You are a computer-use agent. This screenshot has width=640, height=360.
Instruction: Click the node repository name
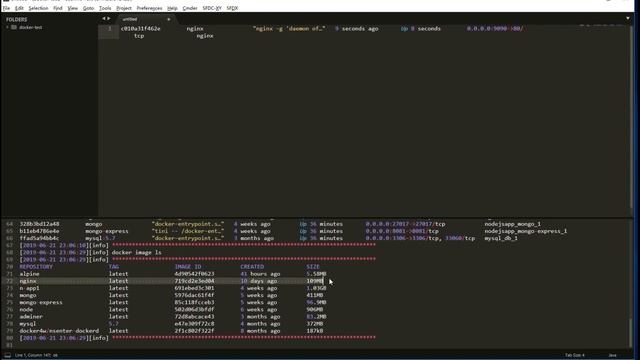pyautogui.click(x=26, y=309)
